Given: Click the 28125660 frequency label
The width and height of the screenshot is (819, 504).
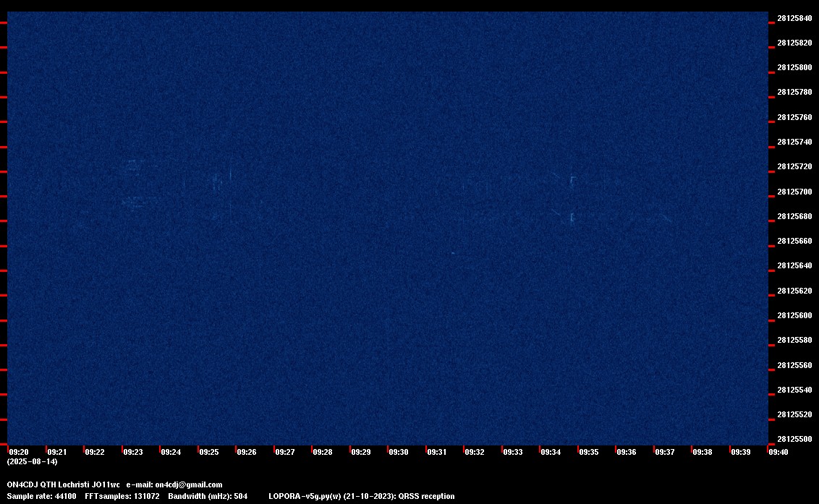Looking at the screenshot, I should [x=794, y=242].
